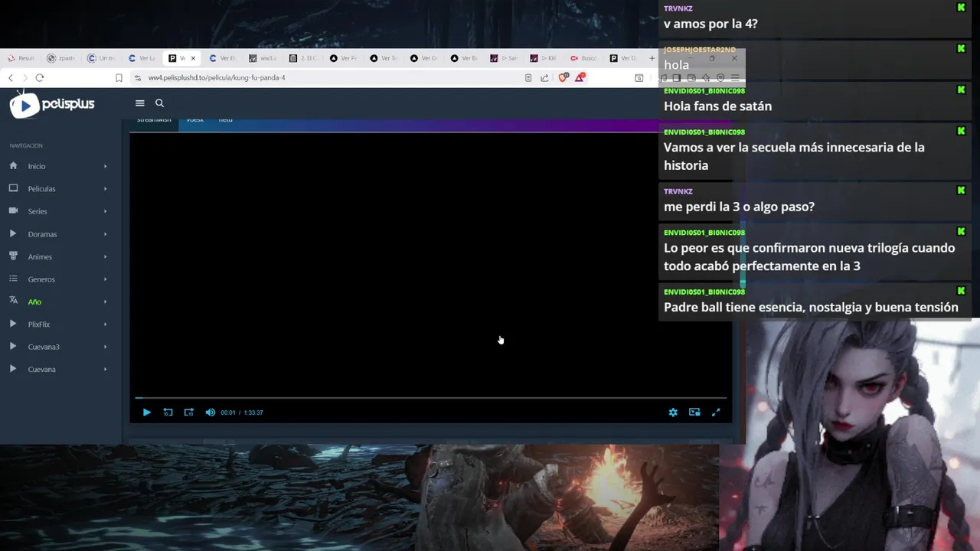Click the camera icon beside Series
Image resolution: width=980 pixels, height=551 pixels.
point(13,210)
